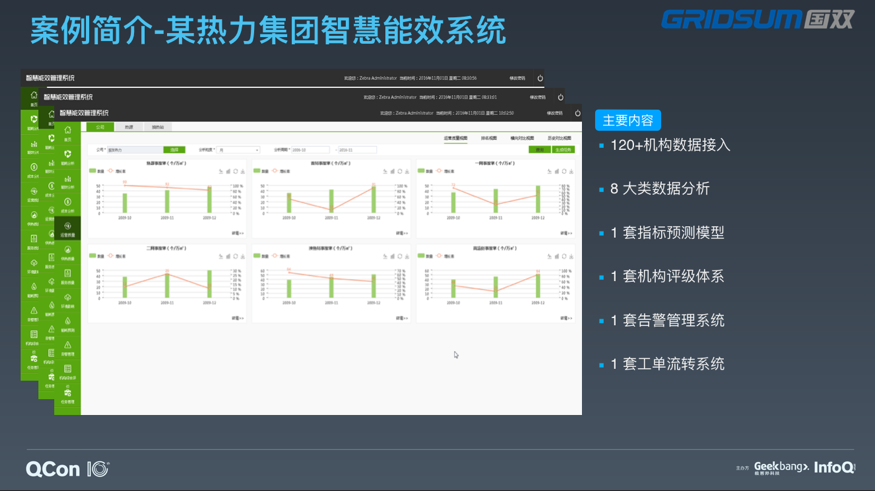Open the cloud upload icon in front sidebar
Screen dimensions: 875x491
pos(68,297)
